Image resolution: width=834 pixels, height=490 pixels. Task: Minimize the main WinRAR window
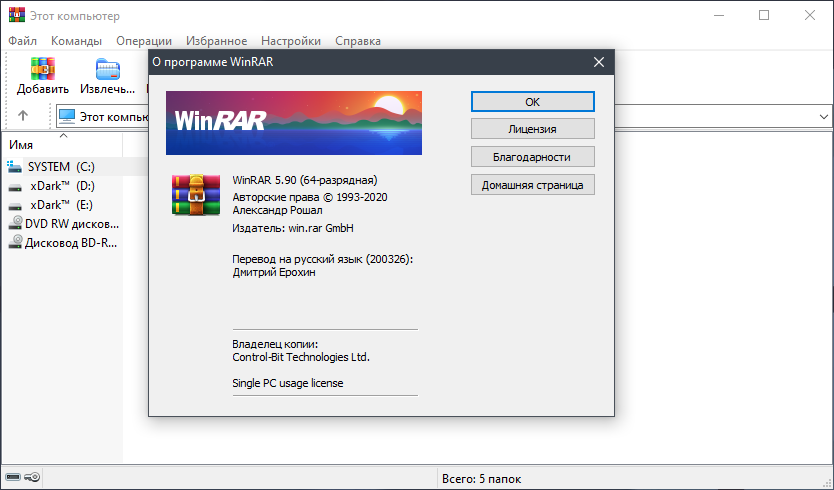pos(719,15)
